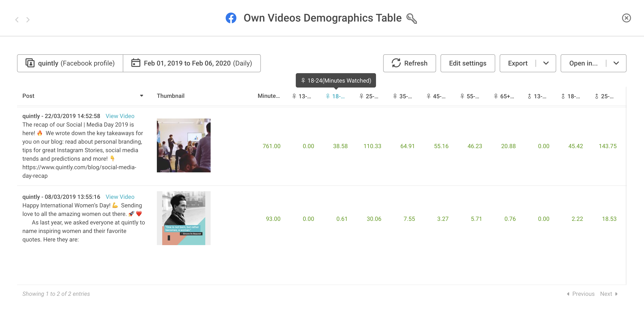Click the 38.58 value
Image resolution: width=644 pixels, height=316 pixels.
tap(340, 146)
